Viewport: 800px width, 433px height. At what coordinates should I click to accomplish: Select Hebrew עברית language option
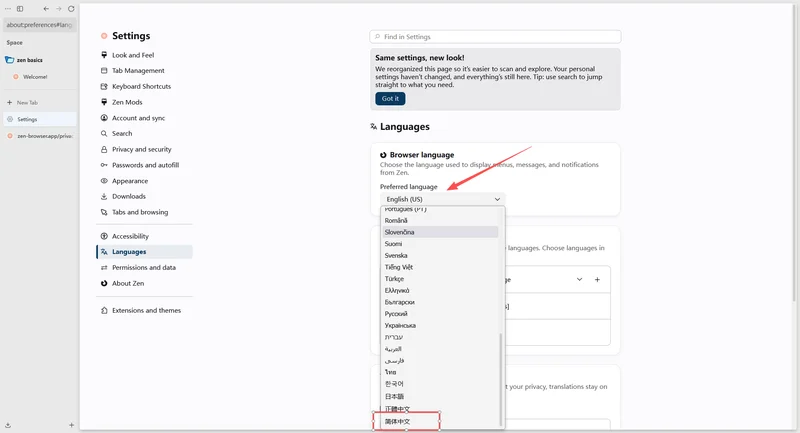tap(440, 337)
